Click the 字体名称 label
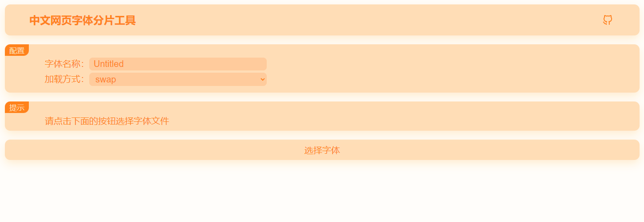 [64, 64]
